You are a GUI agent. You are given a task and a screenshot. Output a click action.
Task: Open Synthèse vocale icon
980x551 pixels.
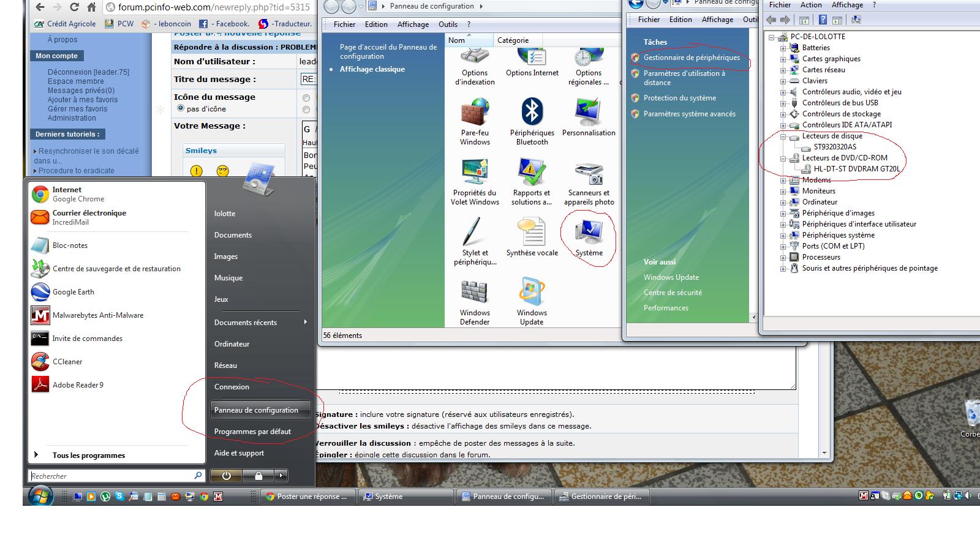coord(532,238)
